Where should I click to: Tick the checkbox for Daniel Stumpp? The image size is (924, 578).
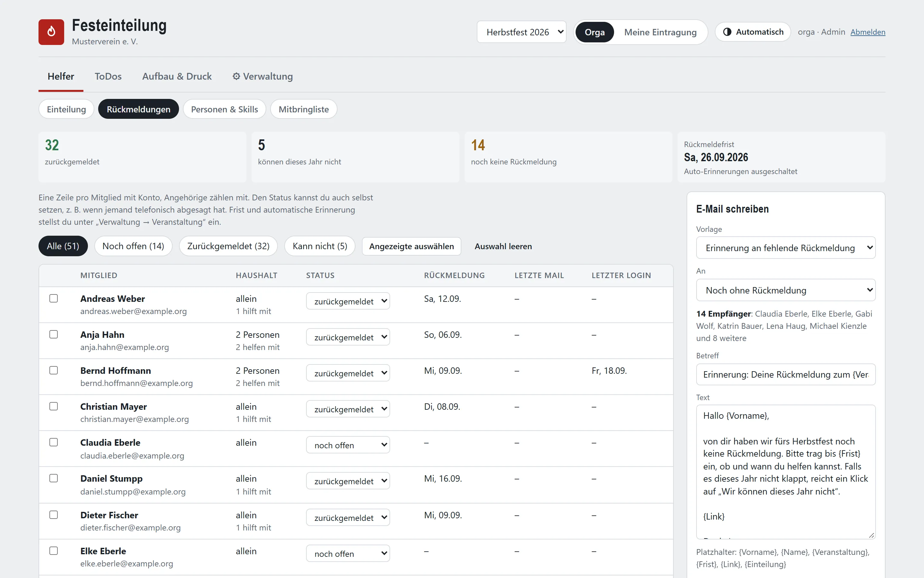54,478
